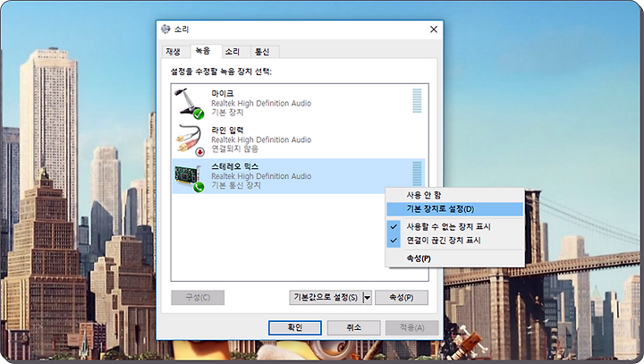644x364 pixels.
Task: Select the 마이크 device name text
Action: point(222,94)
